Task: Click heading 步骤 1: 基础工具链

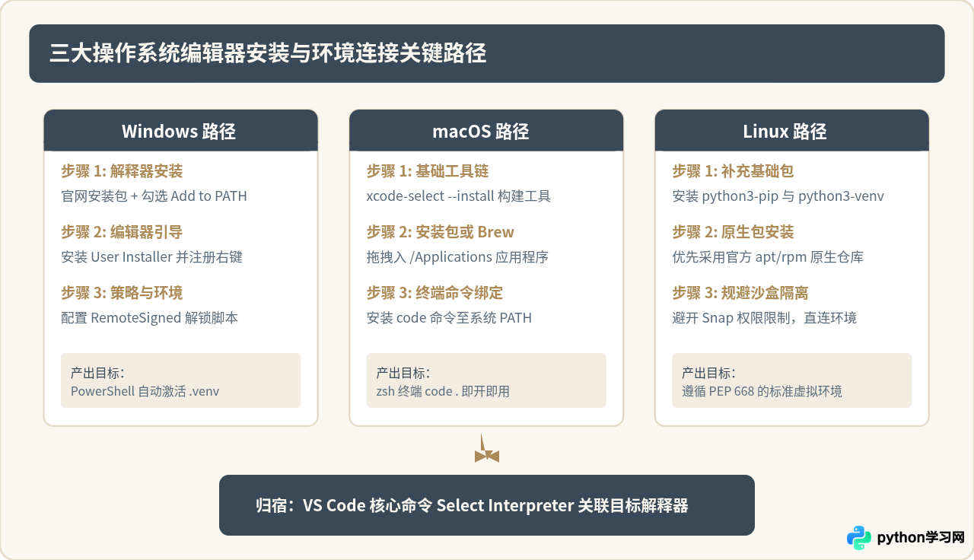Action: [x=428, y=171]
